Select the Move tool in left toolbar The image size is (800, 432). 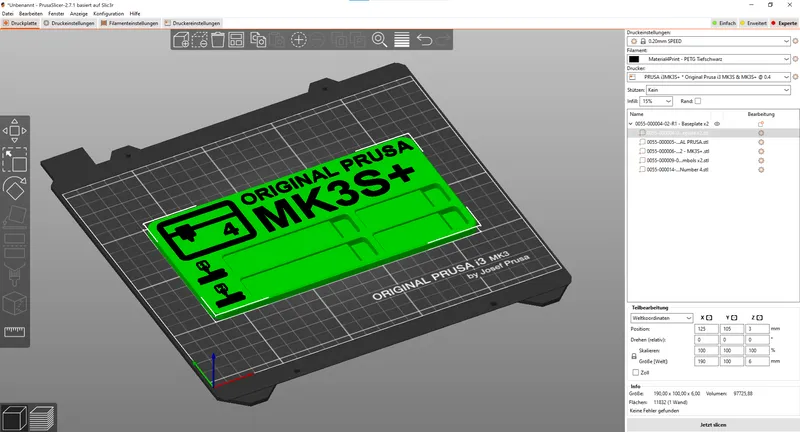(x=14, y=131)
